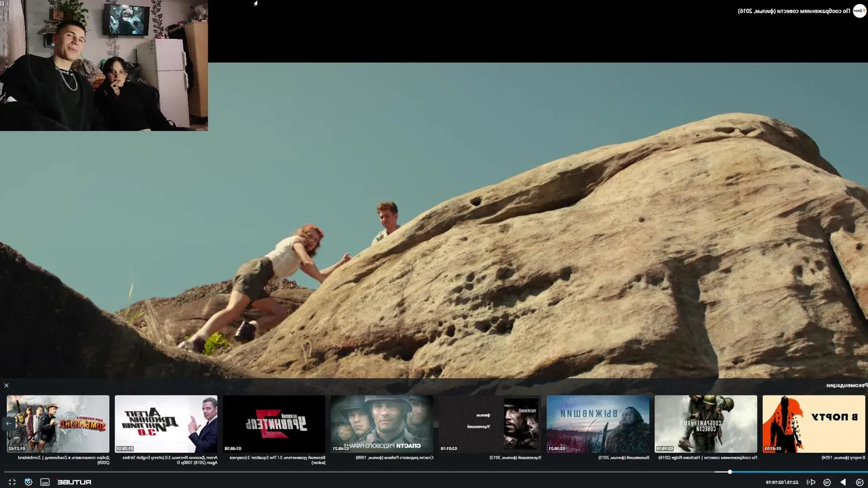Viewport: 868px width, 488px height.
Task: Click the webcam overlay in the corner
Action: [104, 65]
